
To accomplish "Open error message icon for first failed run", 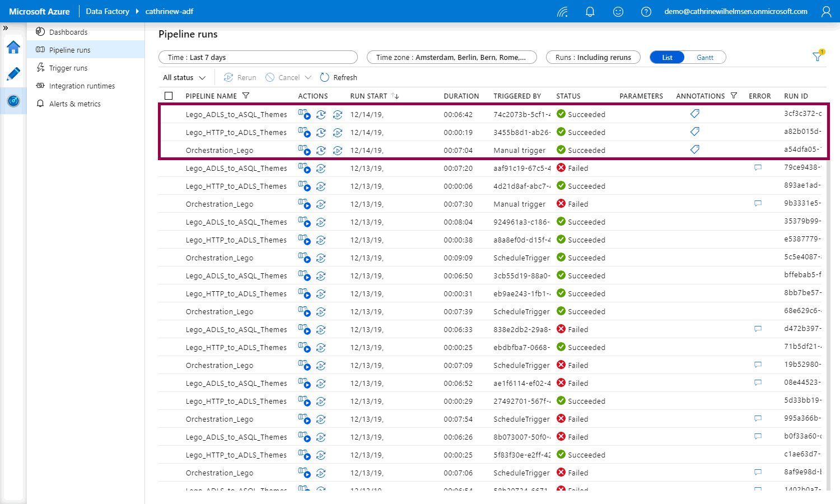I will click(758, 168).
